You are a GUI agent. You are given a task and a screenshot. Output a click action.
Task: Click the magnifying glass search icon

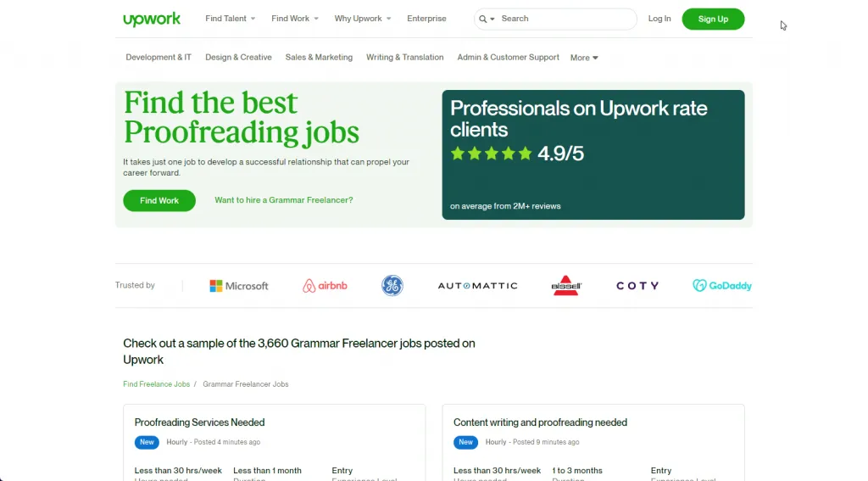[x=482, y=19]
